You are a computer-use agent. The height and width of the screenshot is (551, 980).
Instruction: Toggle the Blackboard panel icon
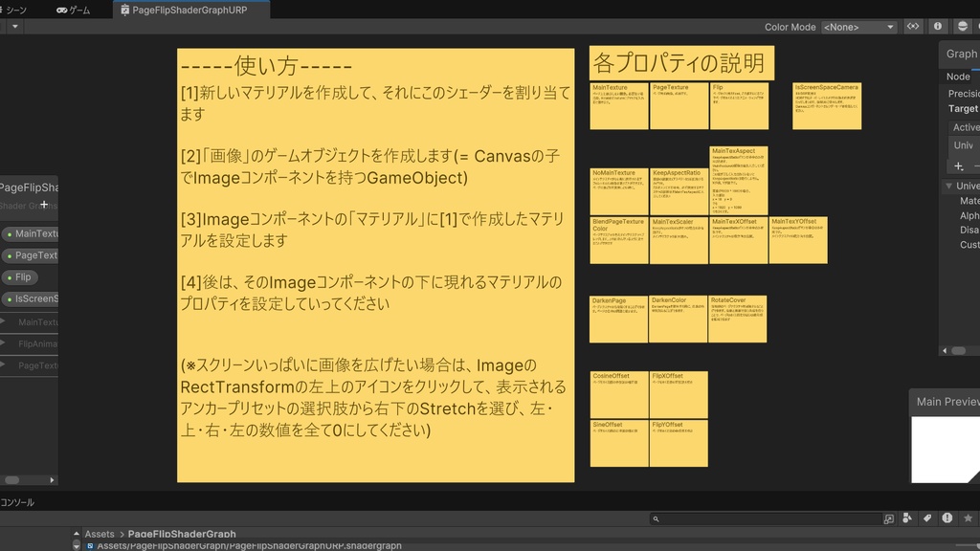point(913,26)
